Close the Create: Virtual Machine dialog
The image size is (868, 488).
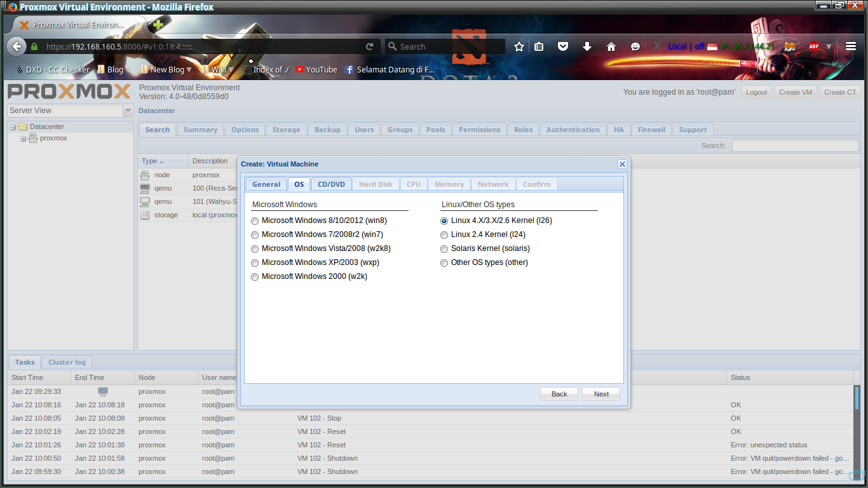click(622, 164)
